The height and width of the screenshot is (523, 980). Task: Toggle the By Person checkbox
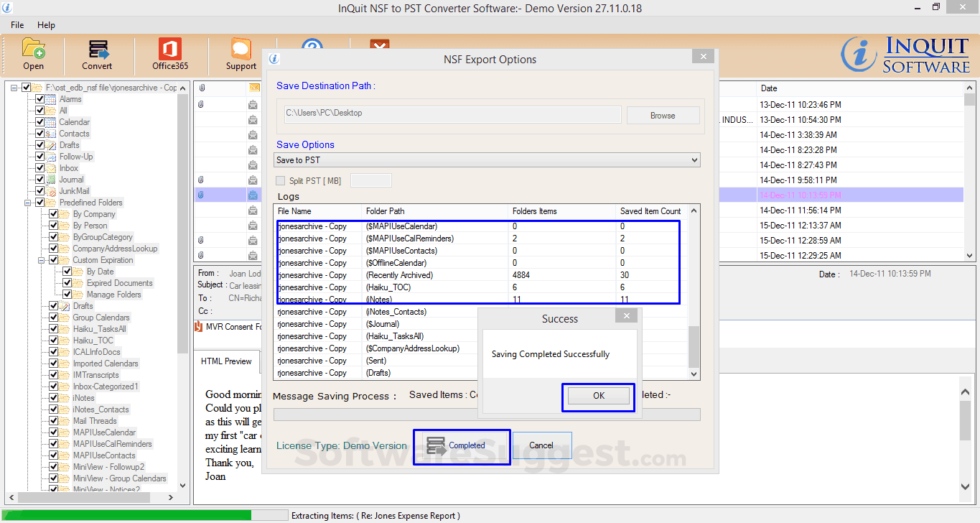[53, 226]
